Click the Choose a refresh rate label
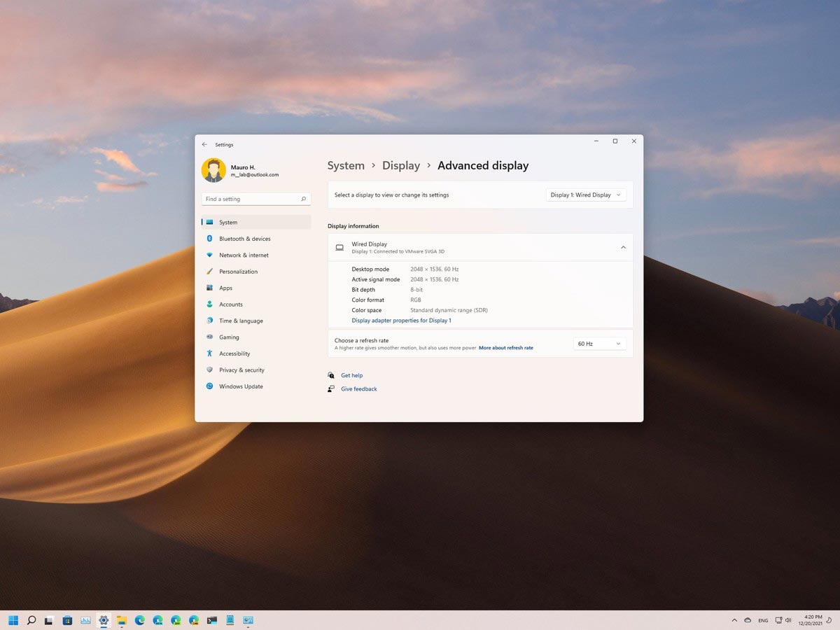The image size is (840, 630). 361,341
